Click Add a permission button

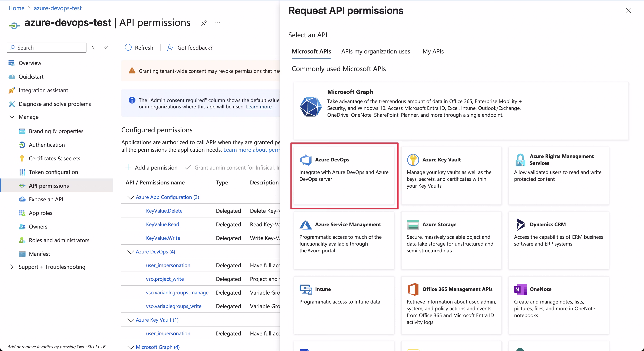click(151, 167)
